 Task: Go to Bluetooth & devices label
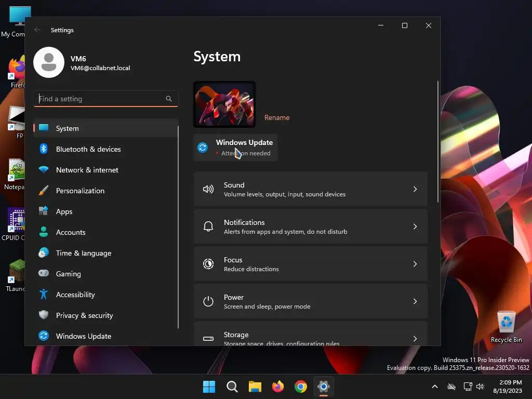click(x=88, y=149)
